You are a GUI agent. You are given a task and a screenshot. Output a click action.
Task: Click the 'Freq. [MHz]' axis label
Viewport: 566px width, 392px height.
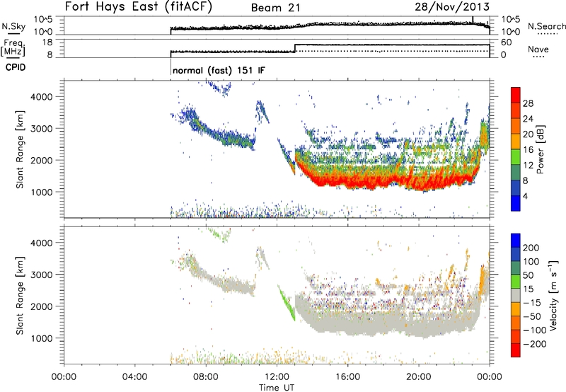[13, 47]
